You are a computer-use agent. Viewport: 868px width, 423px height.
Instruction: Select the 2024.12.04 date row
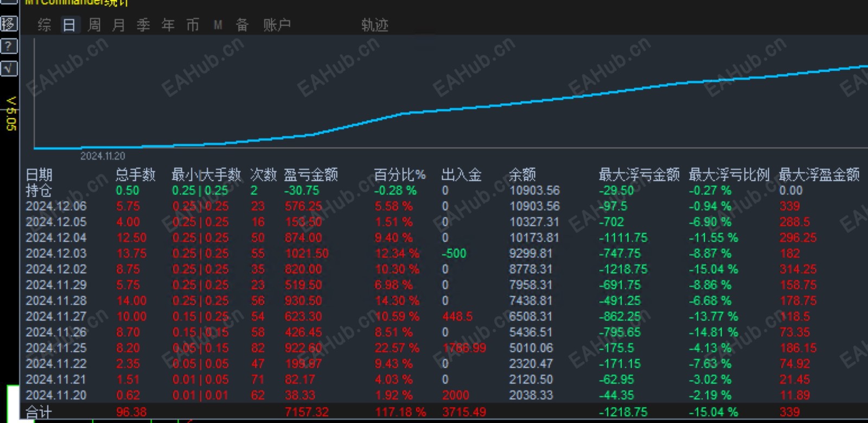coord(56,238)
